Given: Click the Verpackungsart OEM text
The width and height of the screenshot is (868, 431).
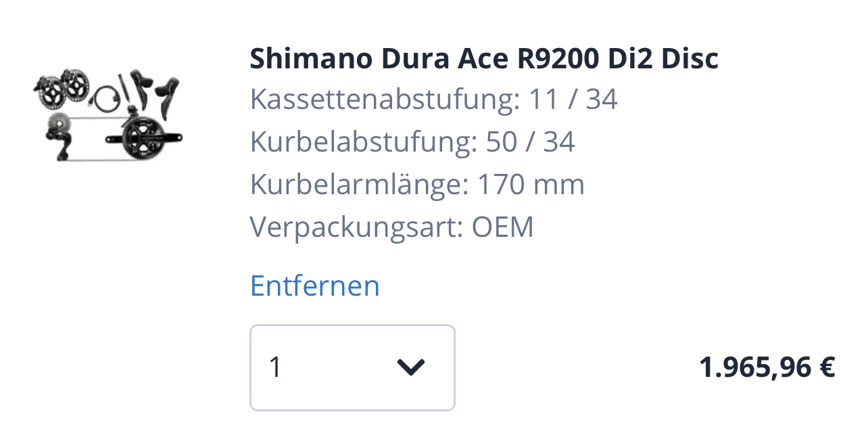Looking at the screenshot, I should [x=391, y=227].
